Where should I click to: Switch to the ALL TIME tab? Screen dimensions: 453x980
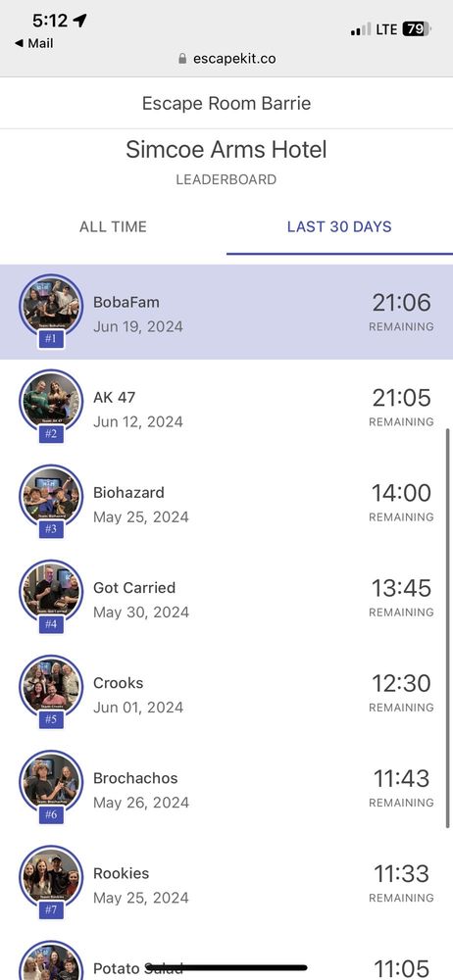click(x=114, y=226)
